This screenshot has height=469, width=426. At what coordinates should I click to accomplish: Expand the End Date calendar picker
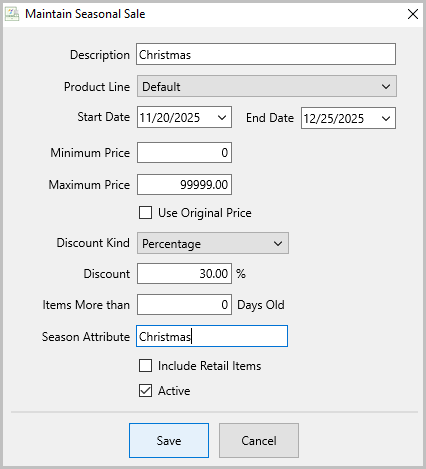coord(386,118)
